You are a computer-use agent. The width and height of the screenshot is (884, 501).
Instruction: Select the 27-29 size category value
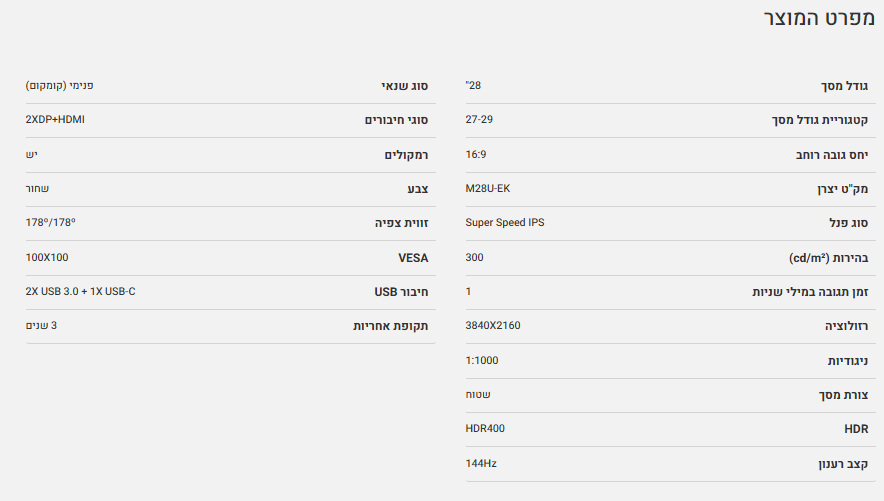[x=479, y=120]
